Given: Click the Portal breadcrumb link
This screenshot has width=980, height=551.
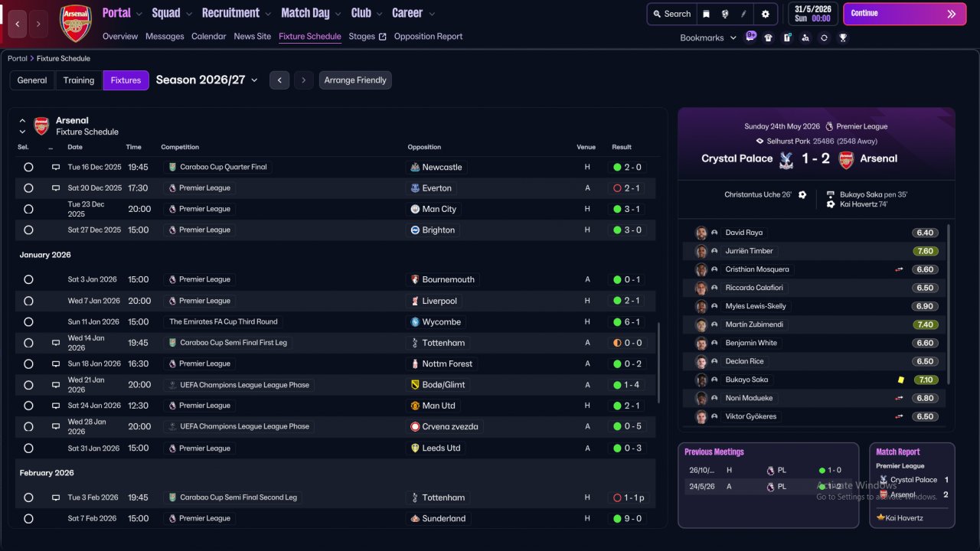Looking at the screenshot, I should point(18,58).
